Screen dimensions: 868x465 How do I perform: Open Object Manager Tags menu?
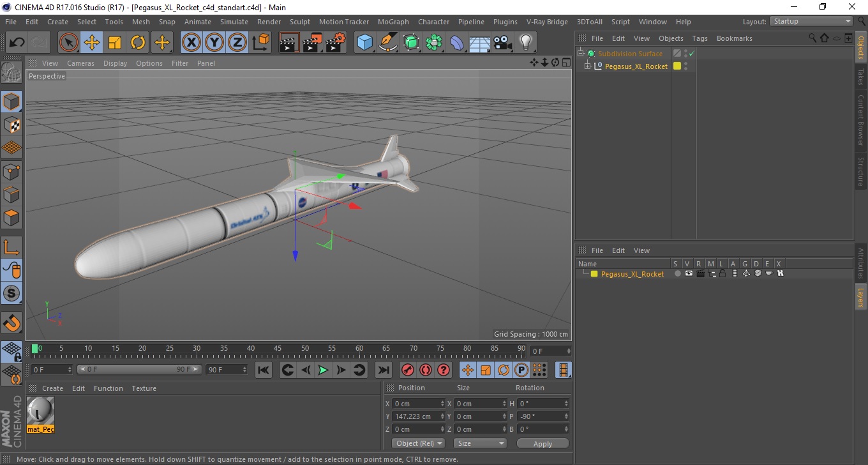(700, 38)
